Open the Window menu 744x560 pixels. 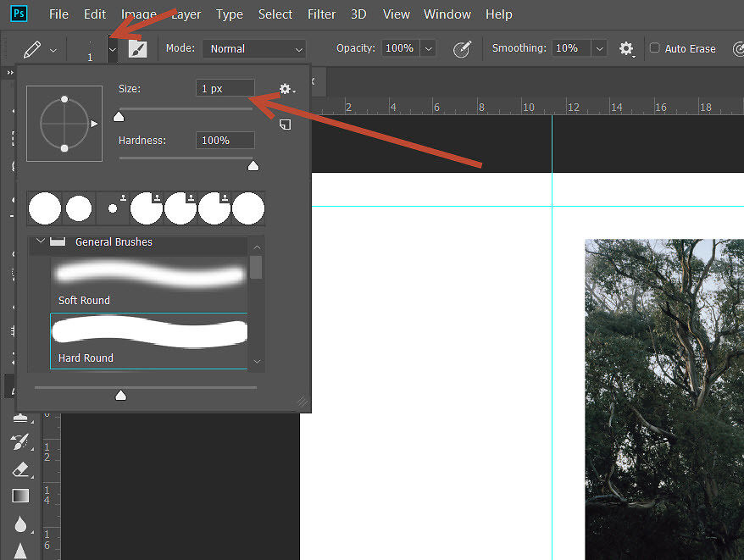pyautogui.click(x=447, y=14)
